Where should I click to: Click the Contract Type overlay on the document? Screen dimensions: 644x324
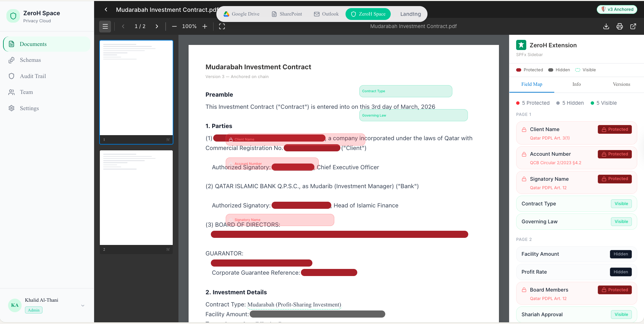(405, 91)
